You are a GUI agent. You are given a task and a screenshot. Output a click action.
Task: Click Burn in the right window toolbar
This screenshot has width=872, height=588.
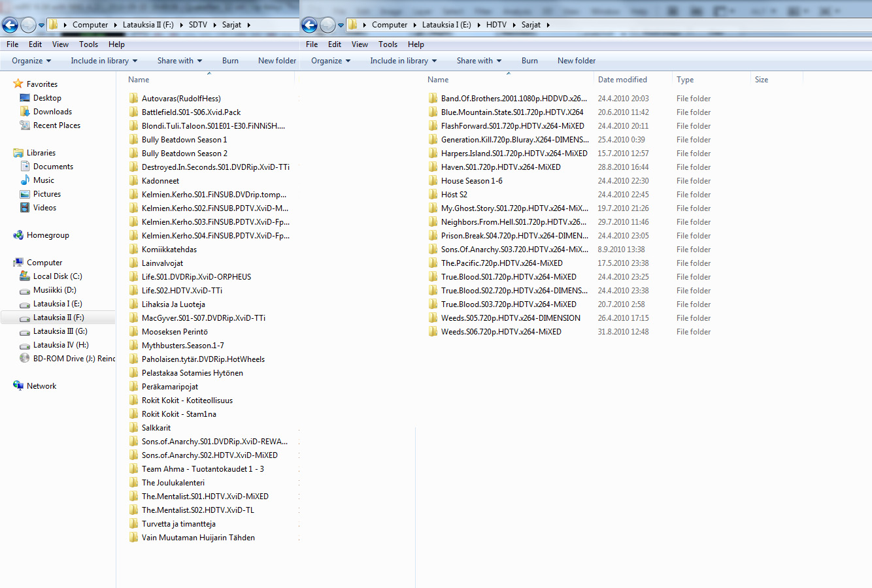tap(529, 61)
